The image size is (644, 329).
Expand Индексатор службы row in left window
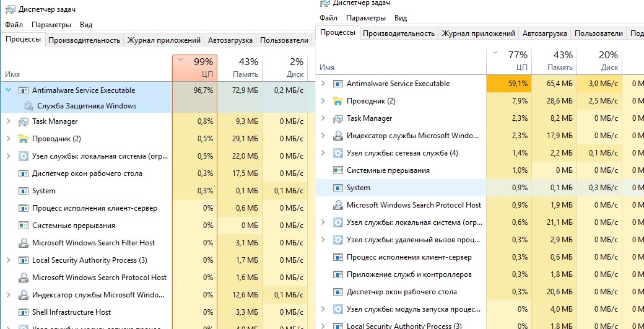[x=9, y=295]
